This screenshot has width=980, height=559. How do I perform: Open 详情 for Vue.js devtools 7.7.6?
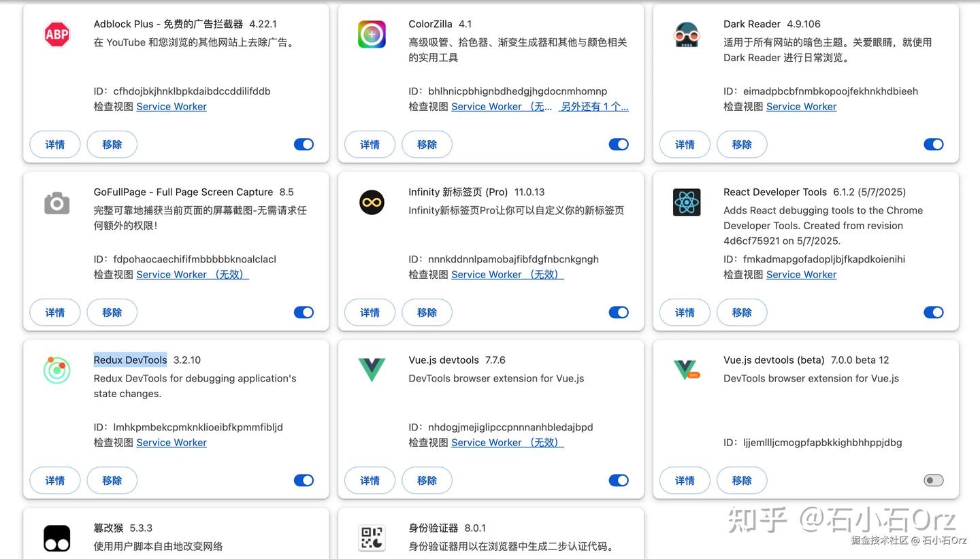tap(370, 480)
